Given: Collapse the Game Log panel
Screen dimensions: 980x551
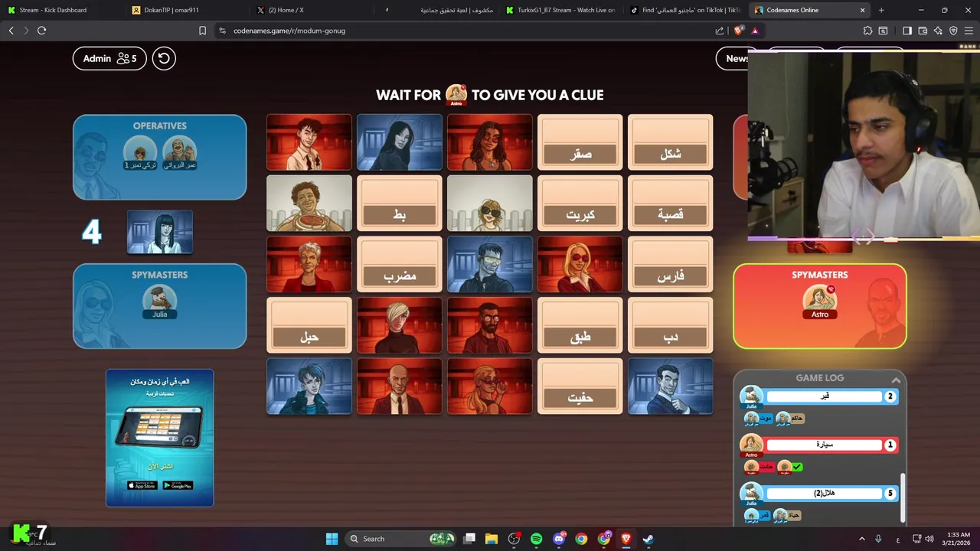Looking at the screenshot, I should pos(895,380).
